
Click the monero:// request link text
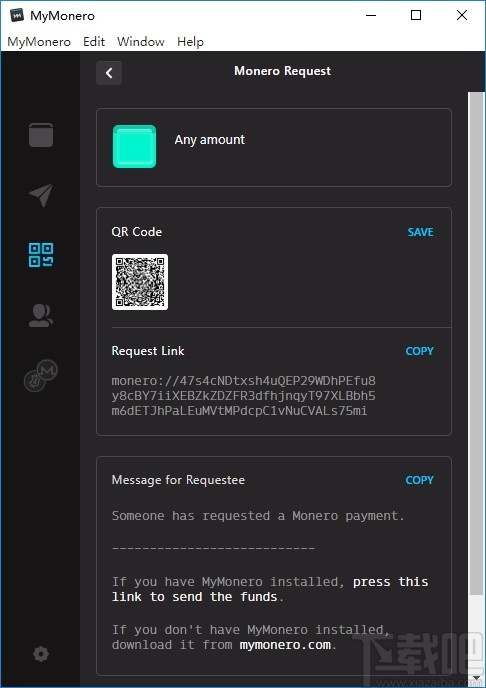[243, 396]
